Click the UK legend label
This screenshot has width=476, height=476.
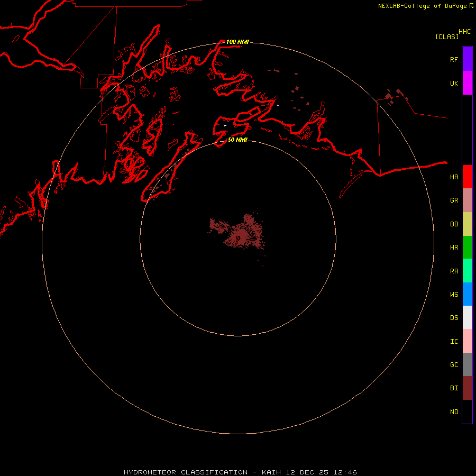(x=454, y=84)
